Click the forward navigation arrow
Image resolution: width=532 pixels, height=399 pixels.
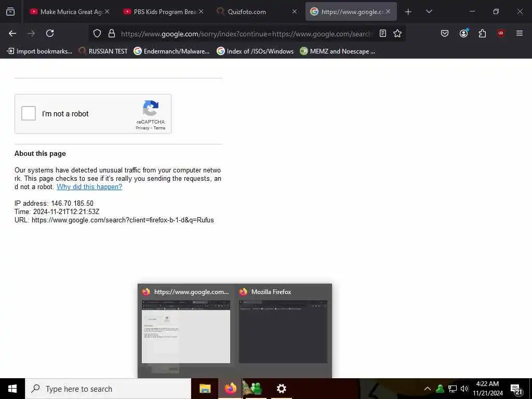(x=31, y=33)
